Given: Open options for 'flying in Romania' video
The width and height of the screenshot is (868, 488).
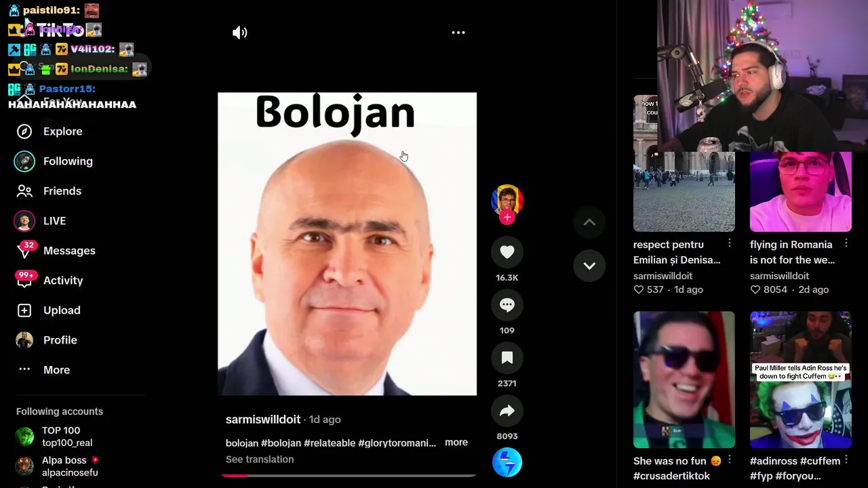Looking at the screenshot, I should [x=846, y=243].
